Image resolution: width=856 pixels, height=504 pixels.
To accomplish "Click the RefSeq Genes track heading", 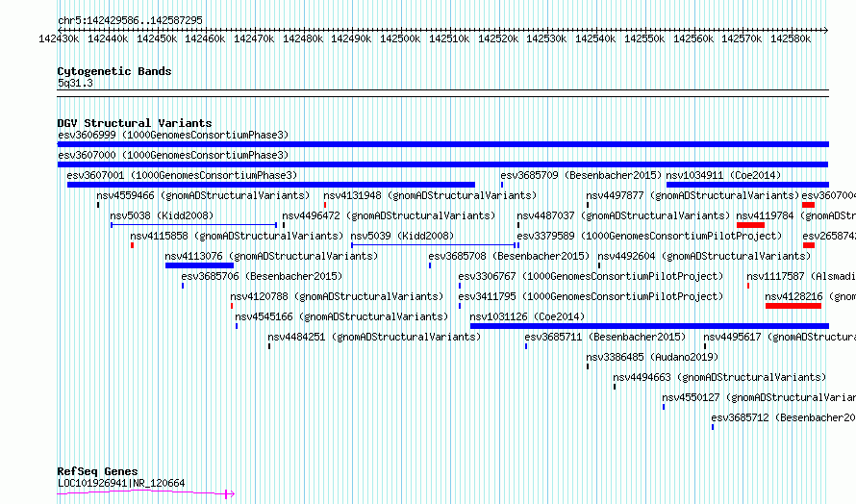I will (x=97, y=471).
